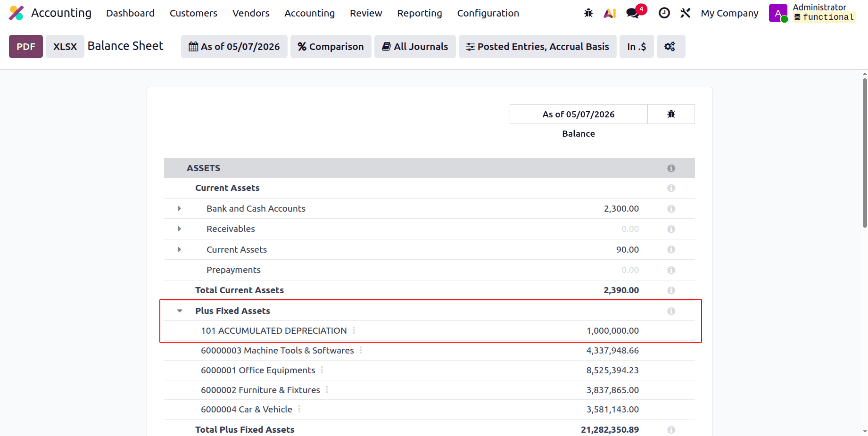The height and width of the screenshot is (436, 868).
Task: Click the report options gears icon
Action: [670, 46]
